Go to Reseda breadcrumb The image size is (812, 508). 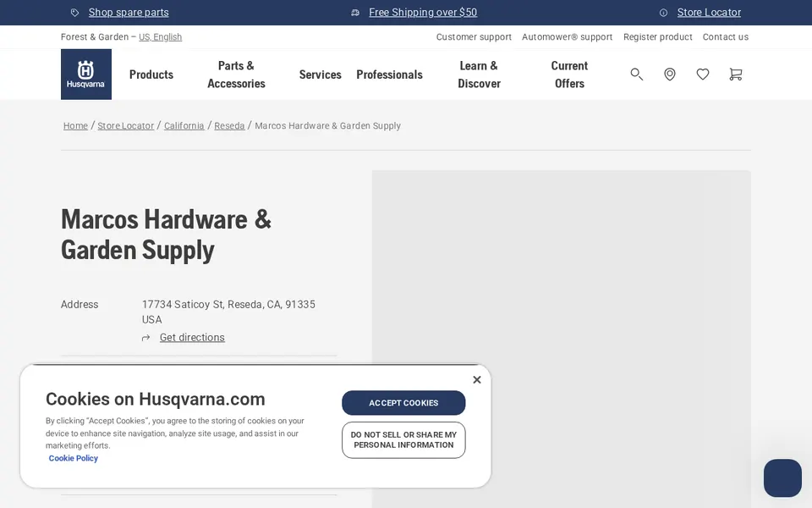(229, 126)
